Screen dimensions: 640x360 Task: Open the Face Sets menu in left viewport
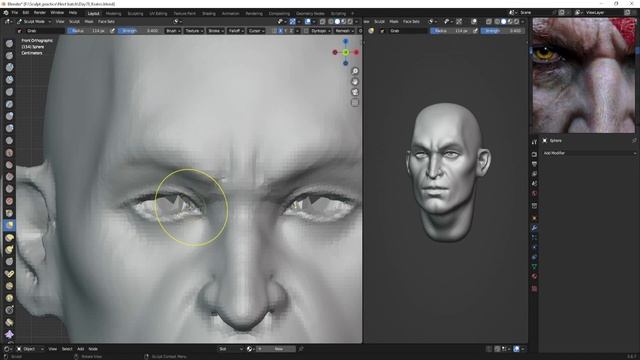[x=106, y=21]
